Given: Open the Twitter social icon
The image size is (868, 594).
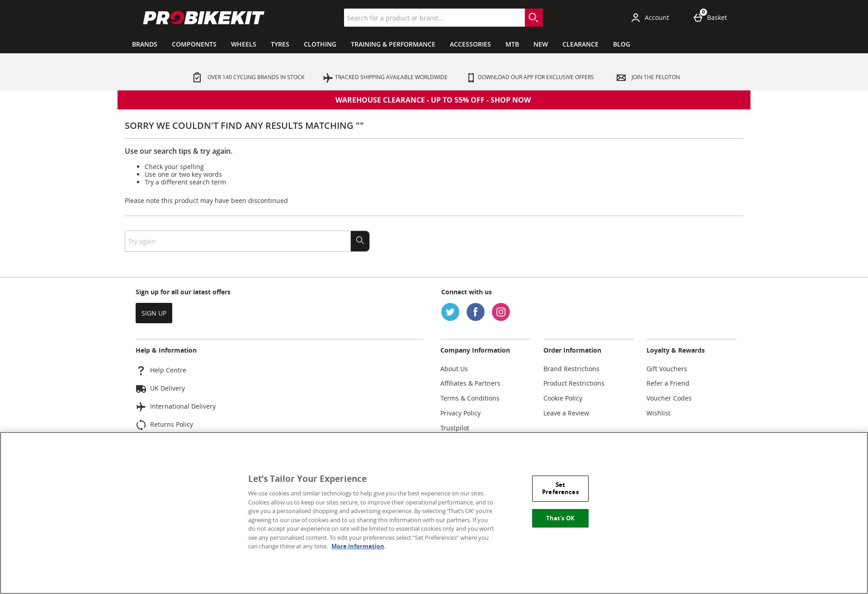Looking at the screenshot, I should point(450,312).
